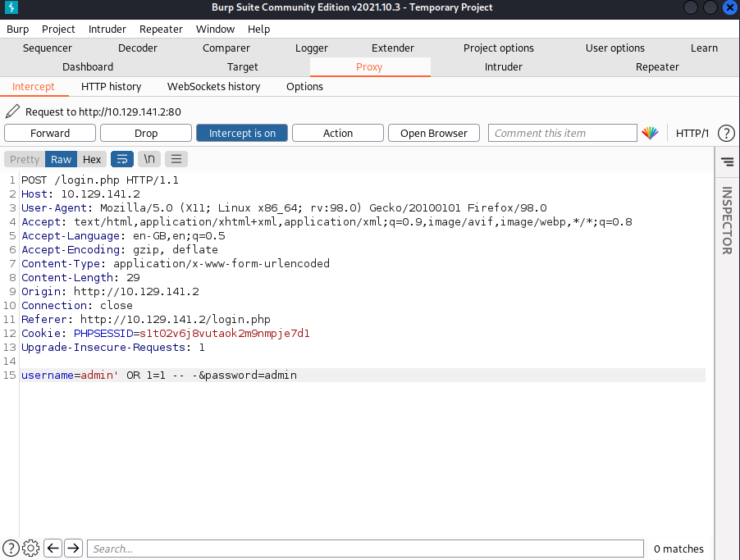This screenshot has width=740, height=560.
Task: Open the Learn tab
Action: click(x=704, y=48)
